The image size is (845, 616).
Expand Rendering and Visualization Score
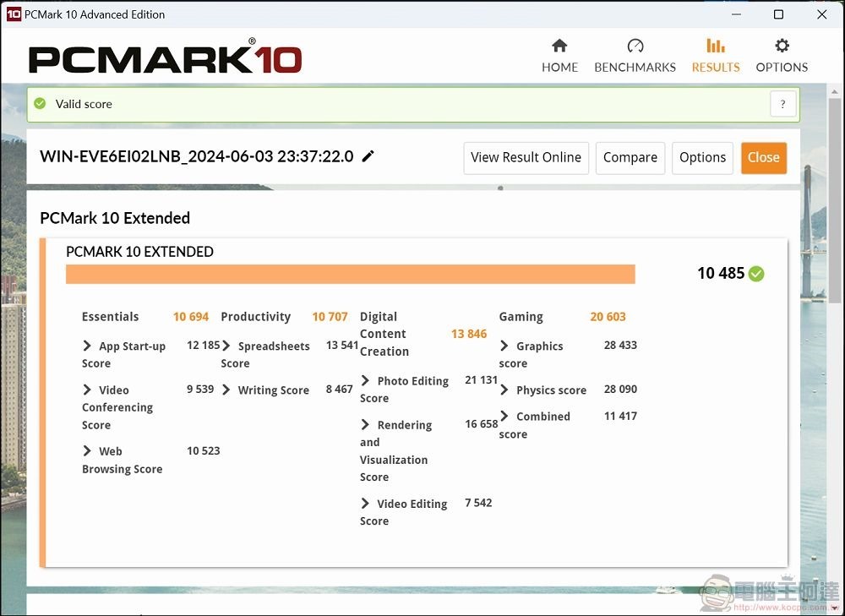point(365,424)
